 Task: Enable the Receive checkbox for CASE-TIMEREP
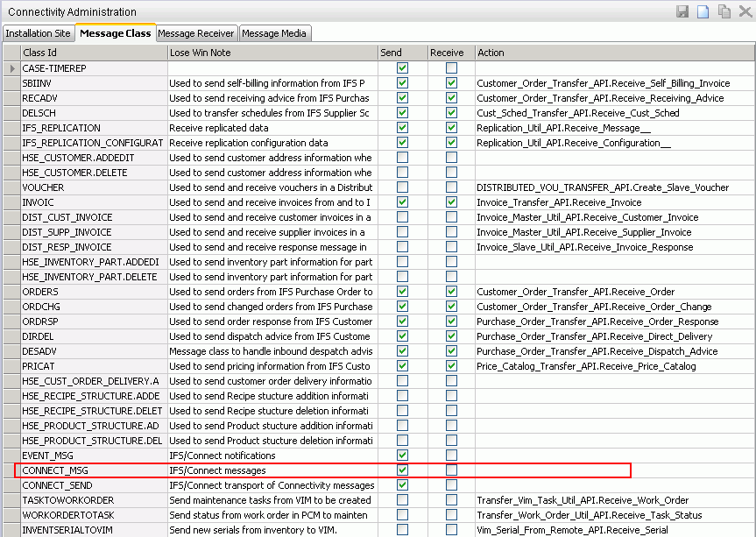tap(451, 68)
